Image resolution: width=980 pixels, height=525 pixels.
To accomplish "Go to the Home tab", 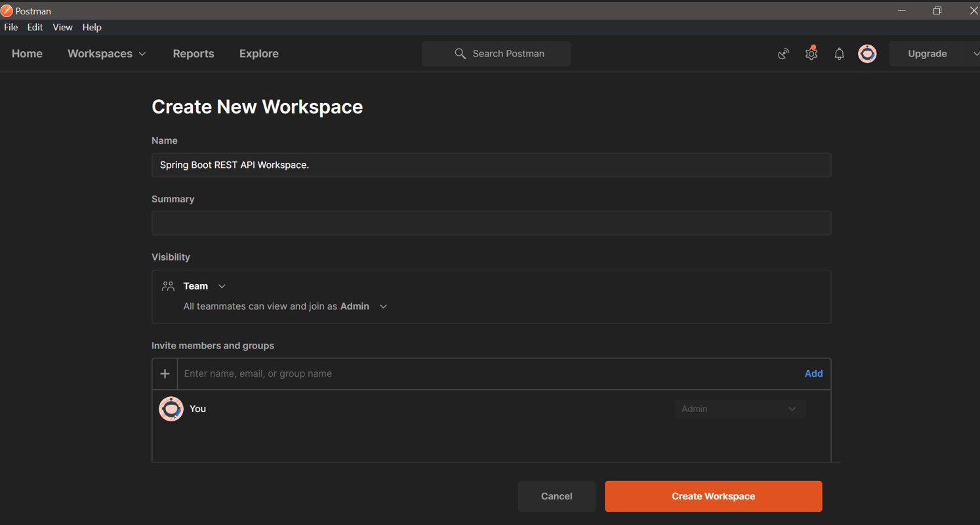I will (x=27, y=54).
